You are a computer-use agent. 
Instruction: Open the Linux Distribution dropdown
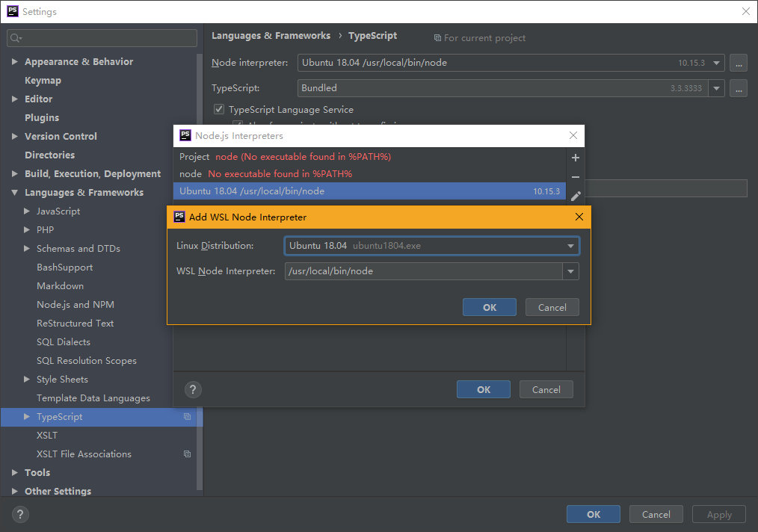[570, 246]
